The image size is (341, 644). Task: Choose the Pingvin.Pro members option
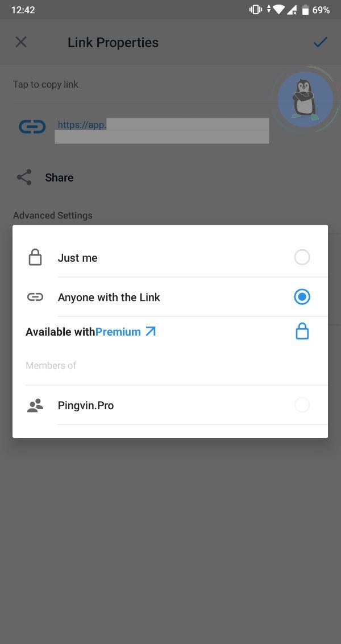(86, 406)
